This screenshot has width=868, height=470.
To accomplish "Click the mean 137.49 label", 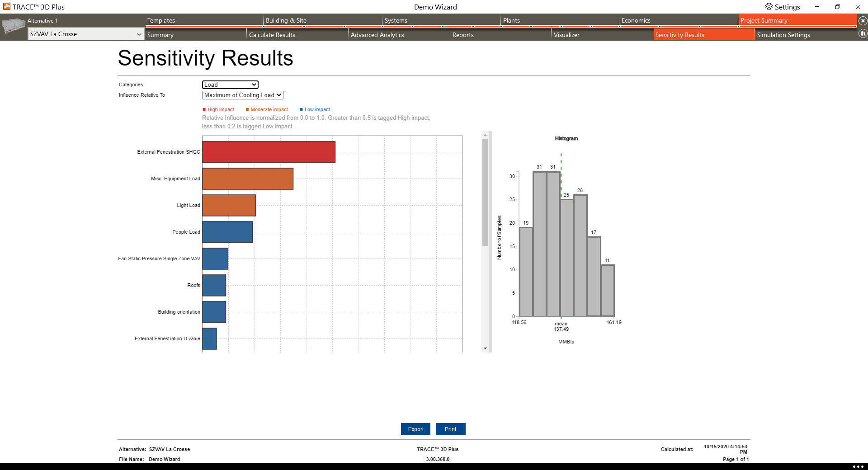I will [x=561, y=326].
